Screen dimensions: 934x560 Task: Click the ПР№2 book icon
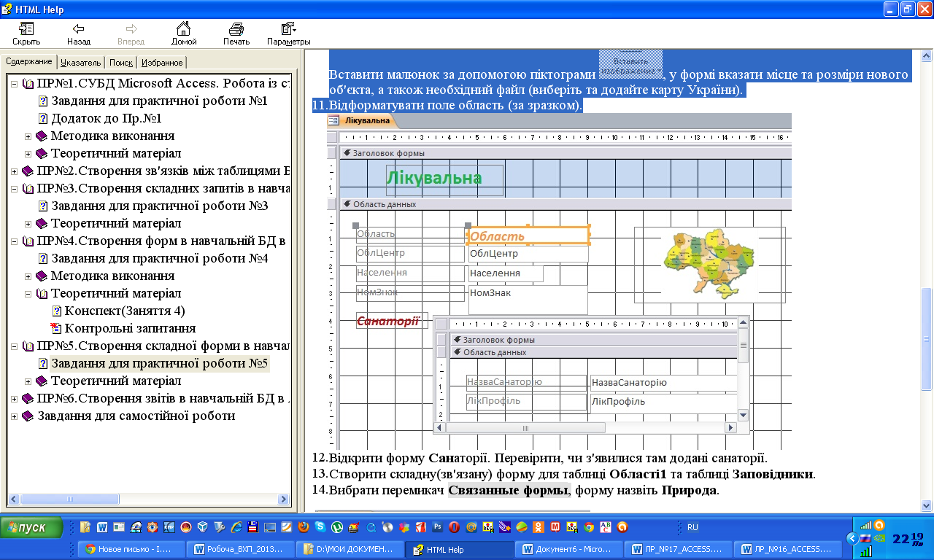28,171
